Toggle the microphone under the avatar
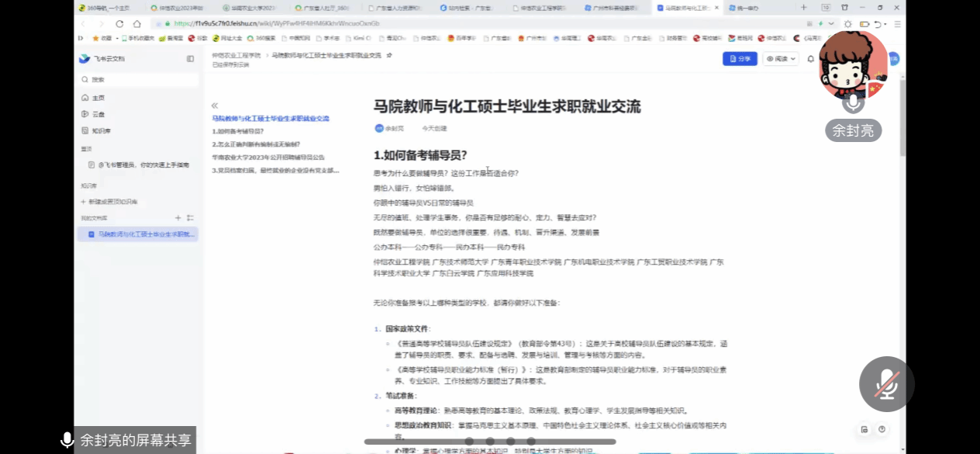 853,102
